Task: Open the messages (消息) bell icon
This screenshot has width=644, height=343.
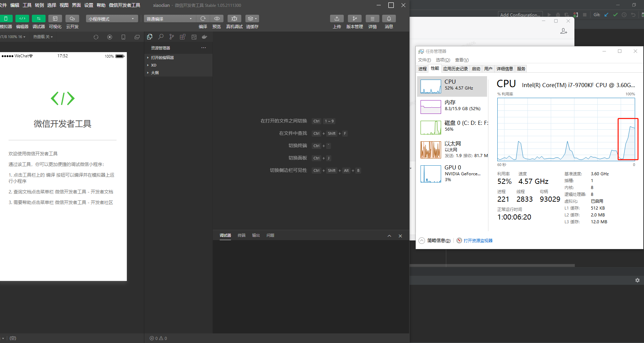Action: (389, 19)
